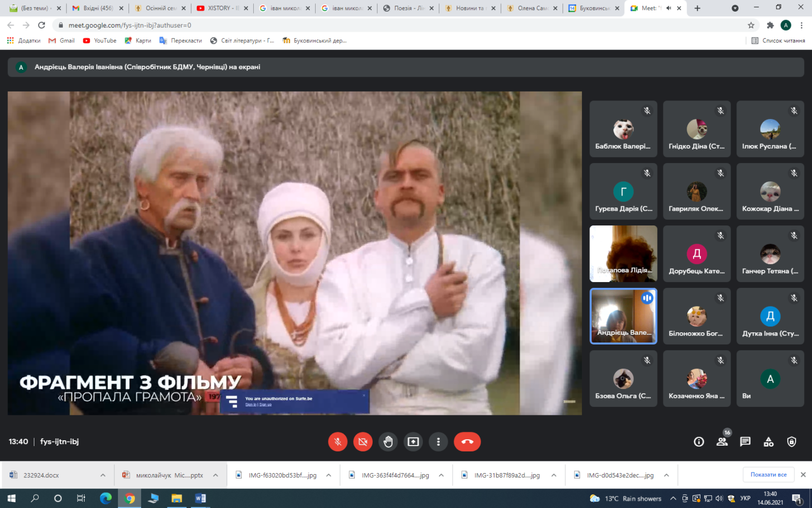This screenshot has height=508, width=812.
Task: Raise hand in the meeting
Action: [x=388, y=442]
